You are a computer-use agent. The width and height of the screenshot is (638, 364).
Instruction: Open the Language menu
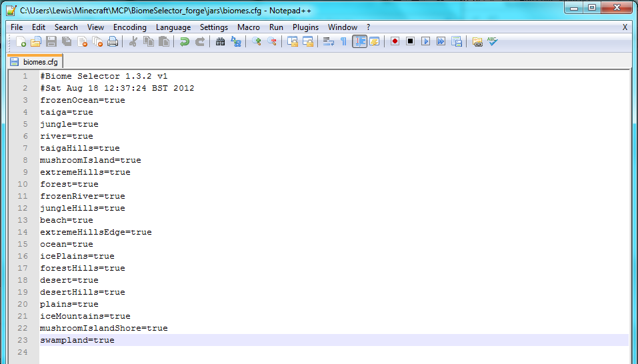[173, 27]
